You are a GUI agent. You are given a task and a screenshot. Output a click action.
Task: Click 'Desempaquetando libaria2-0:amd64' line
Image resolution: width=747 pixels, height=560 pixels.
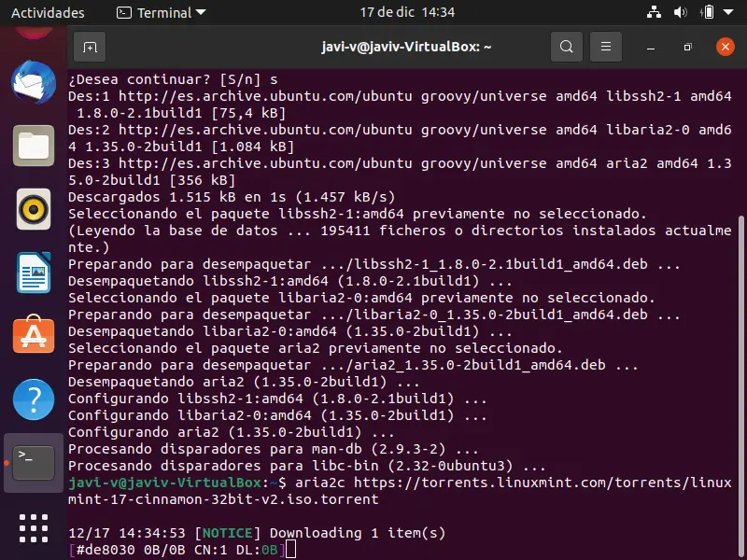coord(290,331)
